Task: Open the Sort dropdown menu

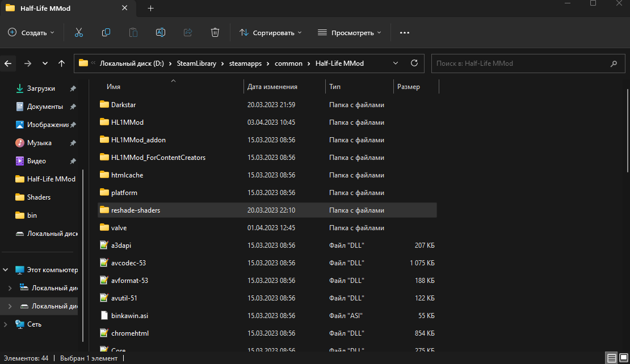Action: point(271,32)
